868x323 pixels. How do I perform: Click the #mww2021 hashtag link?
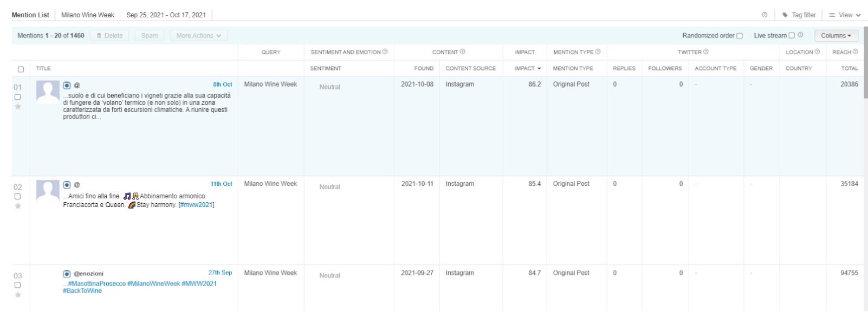coord(196,205)
